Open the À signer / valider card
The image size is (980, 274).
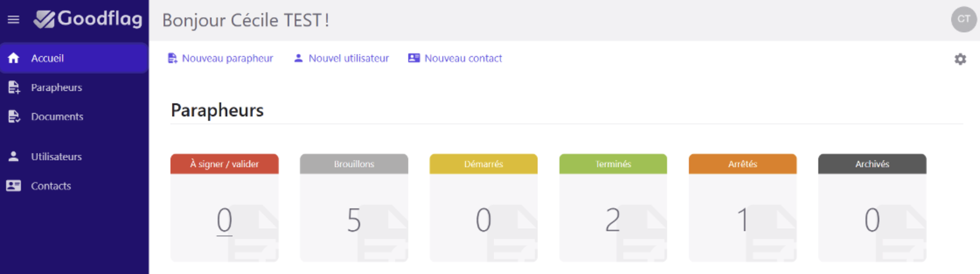224,208
